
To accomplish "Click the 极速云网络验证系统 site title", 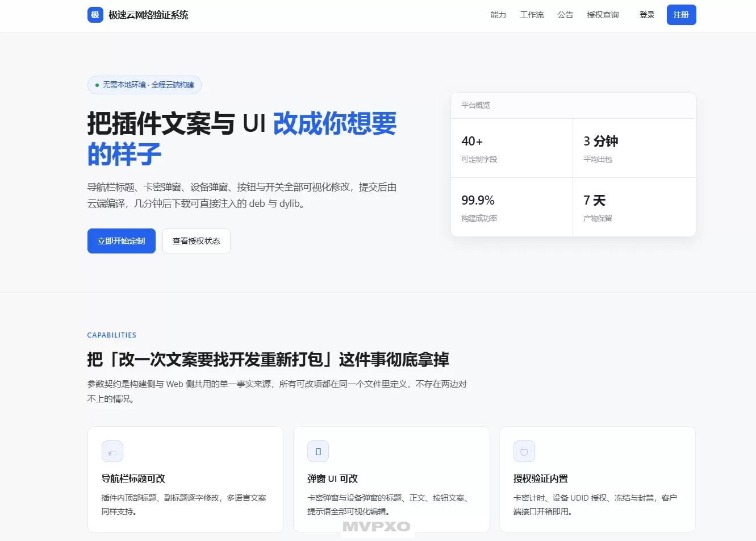I will coord(148,15).
